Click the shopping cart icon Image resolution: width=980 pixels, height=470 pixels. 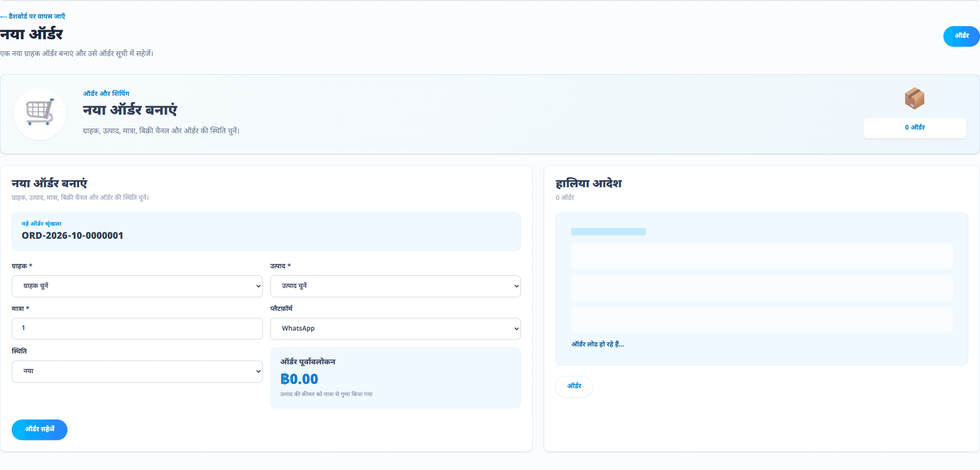[x=40, y=112]
